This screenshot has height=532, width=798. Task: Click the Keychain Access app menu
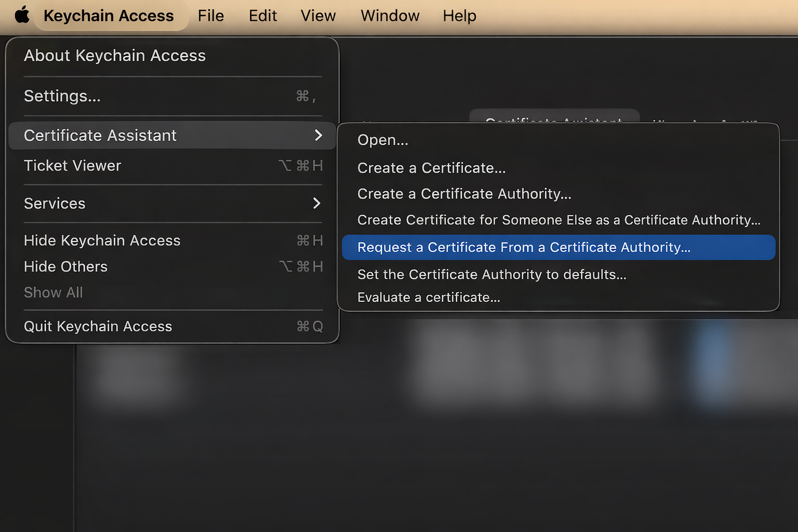pos(109,16)
